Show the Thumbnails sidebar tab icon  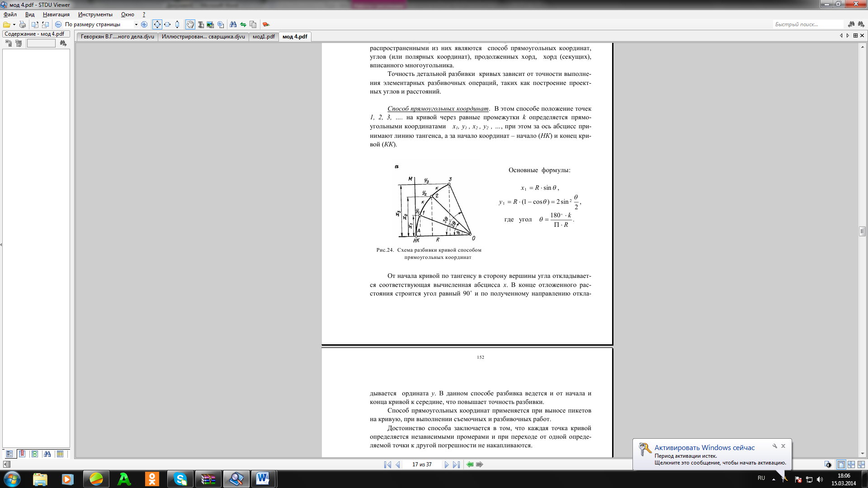tap(35, 454)
